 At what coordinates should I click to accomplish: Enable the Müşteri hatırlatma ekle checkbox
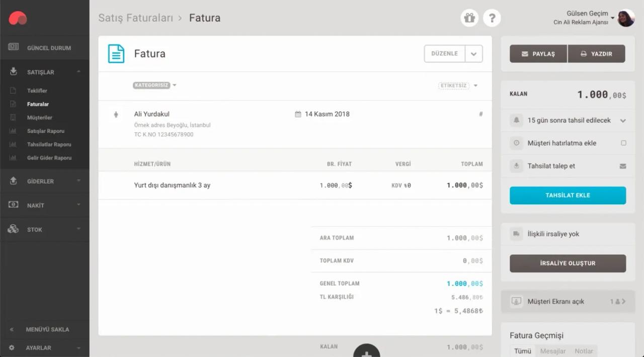click(x=623, y=143)
